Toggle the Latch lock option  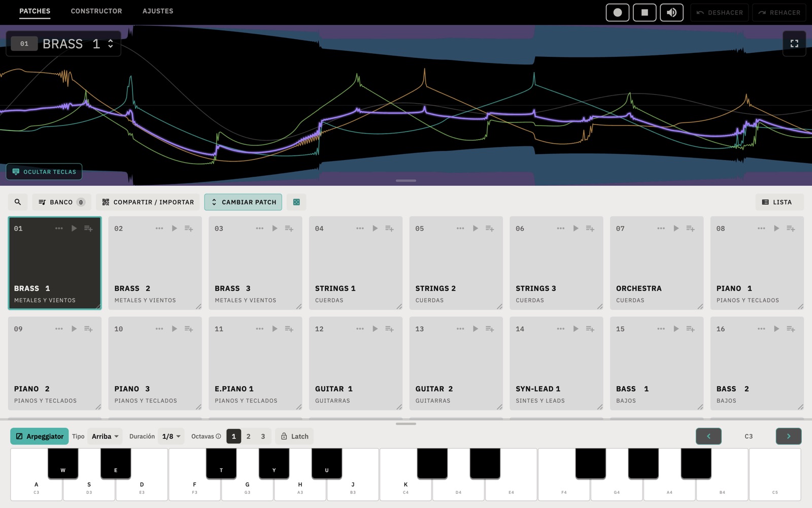[294, 436]
